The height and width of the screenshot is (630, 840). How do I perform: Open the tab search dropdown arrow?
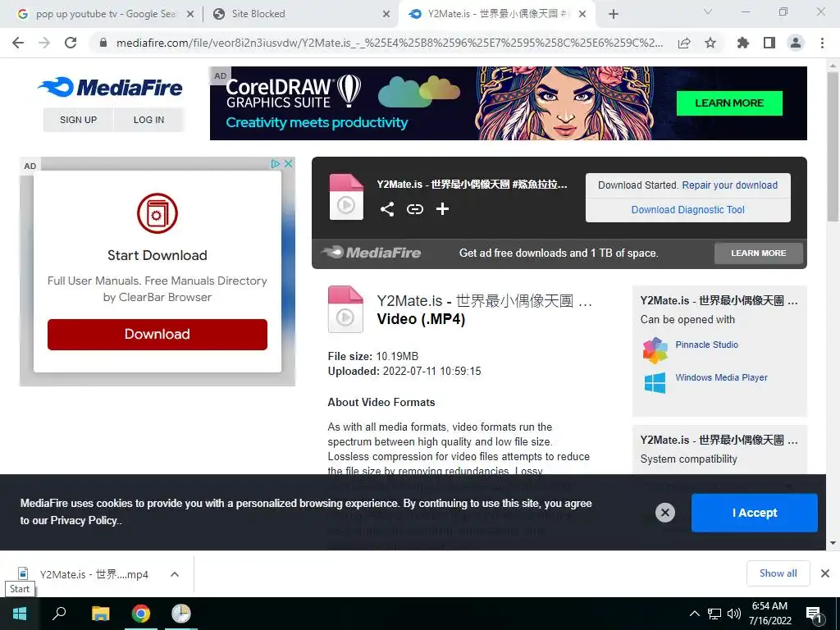708,11
